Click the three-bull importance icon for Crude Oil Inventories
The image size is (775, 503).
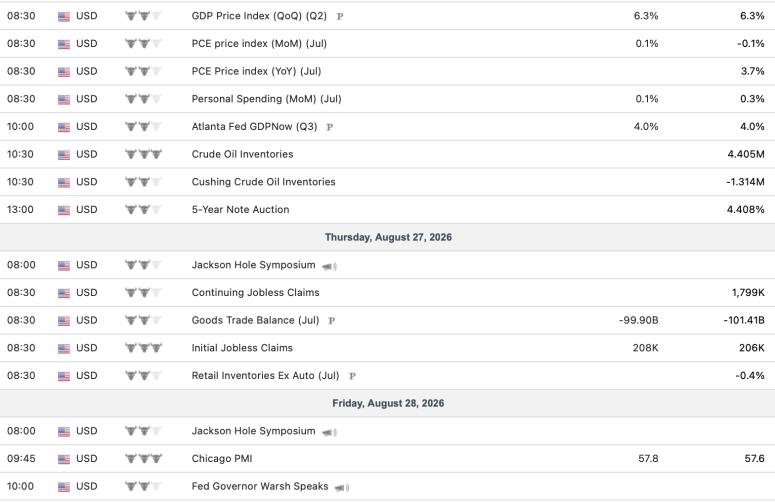coord(143,154)
